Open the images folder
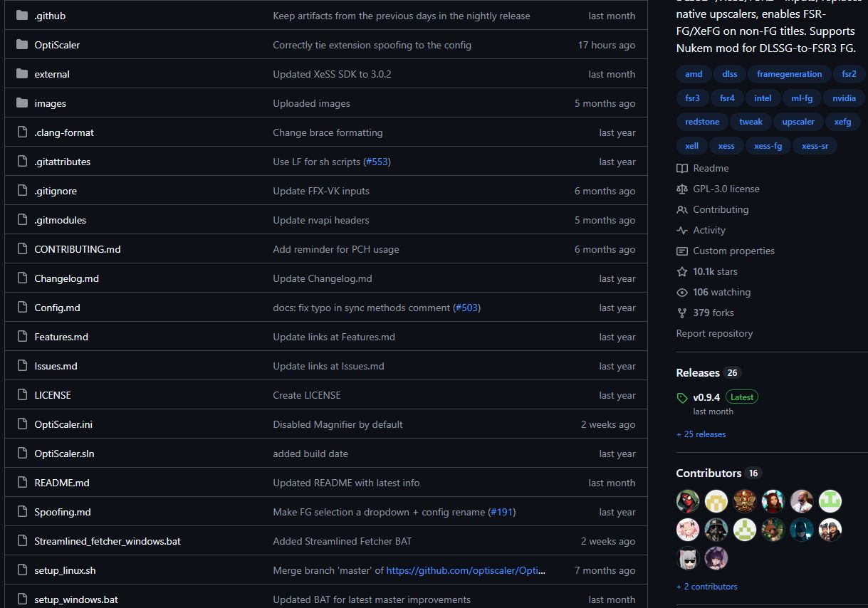The image size is (868, 608). point(50,103)
